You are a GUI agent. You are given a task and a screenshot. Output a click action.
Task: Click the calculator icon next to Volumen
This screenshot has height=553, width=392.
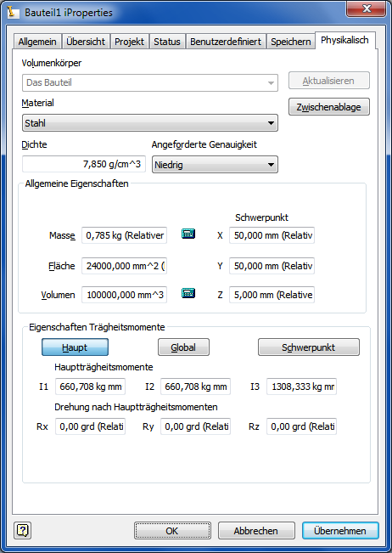[x=188, y=293]
